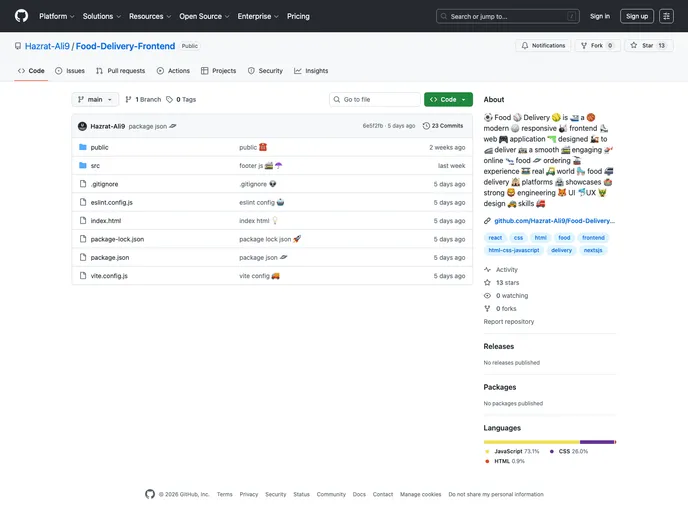Open the .gitignore file
Image resolution: width=688 pixels, height=512 pixels.
click(x=104, y=184)
